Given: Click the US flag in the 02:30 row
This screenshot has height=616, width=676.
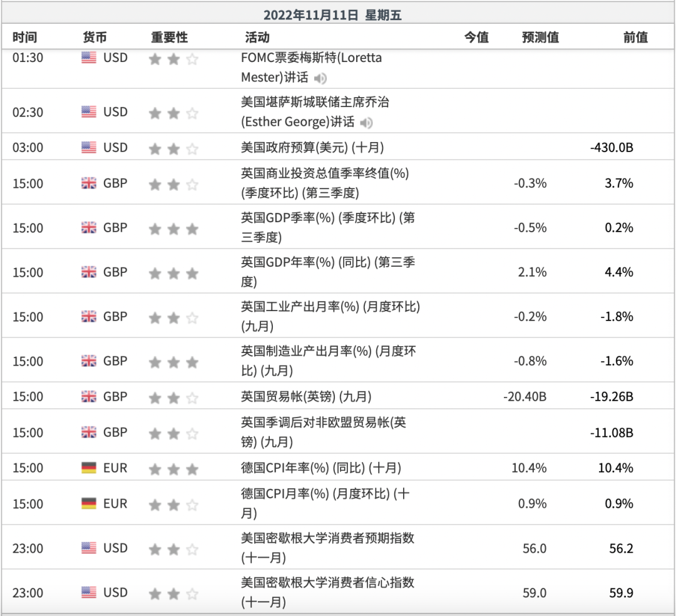Looking at the screenshot, I should (89, 112).
